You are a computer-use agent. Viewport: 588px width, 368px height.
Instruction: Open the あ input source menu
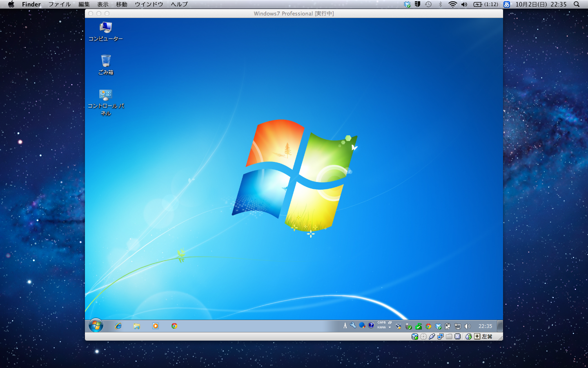point(507,4)
